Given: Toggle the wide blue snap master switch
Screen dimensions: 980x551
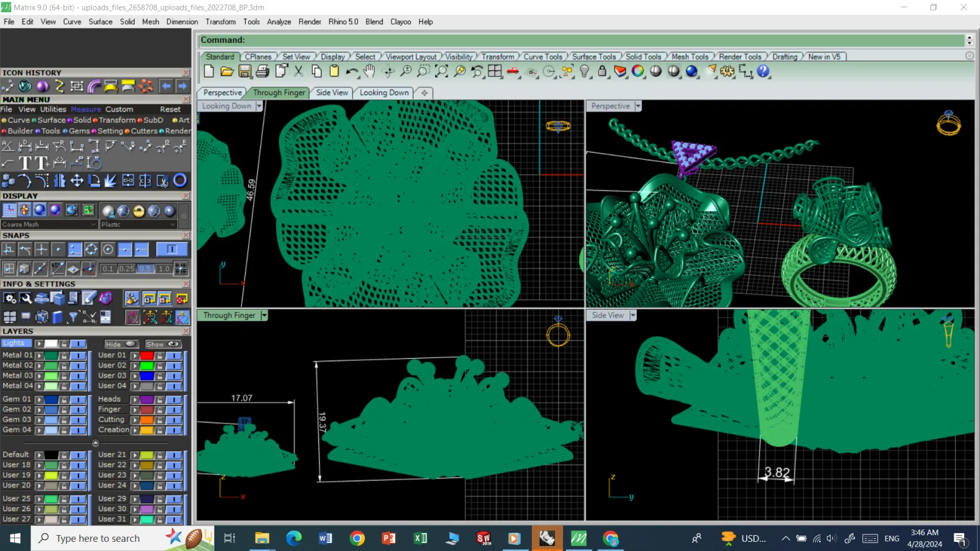Looking at the screenshot, I should (171, 249).
